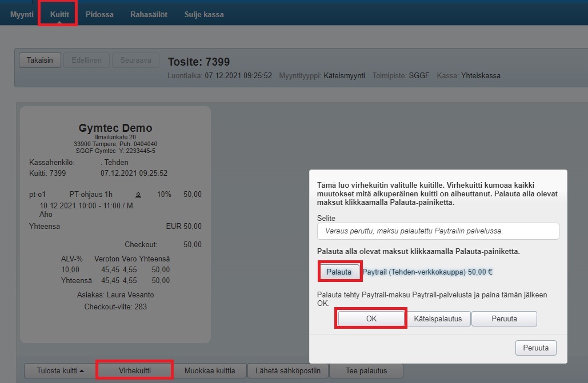Click the Tee palautus button
The image size is (588, 383).
tap(366, 370)
